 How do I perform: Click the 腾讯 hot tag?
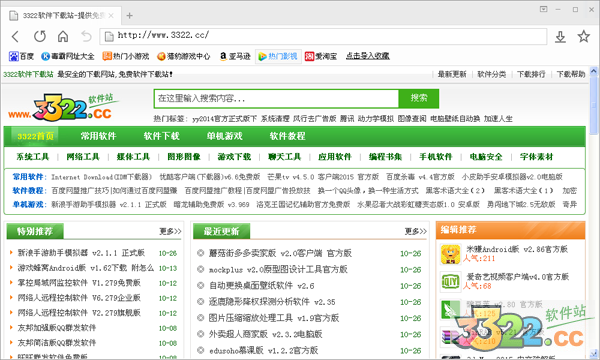[347, 119]
